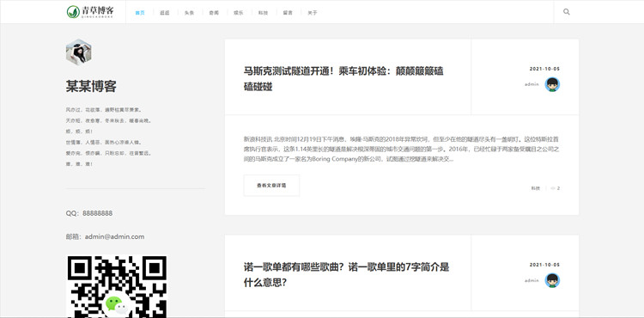Viewport: 644px width, 318px height.
Task: Open article 马斯克测试隧道开通 title
Action: 343,79
